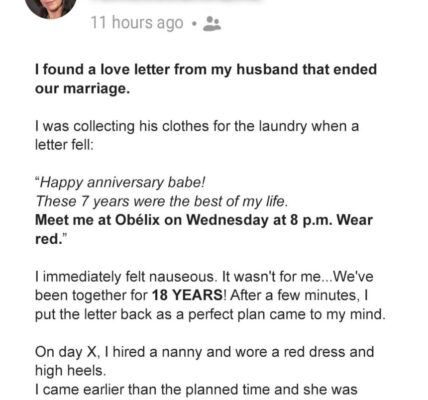This screenshot has width=428, height=400.
Task: Click the bold 'Meet me at Obélix' line
Action: pyautogui.click(x=204, y=220)
